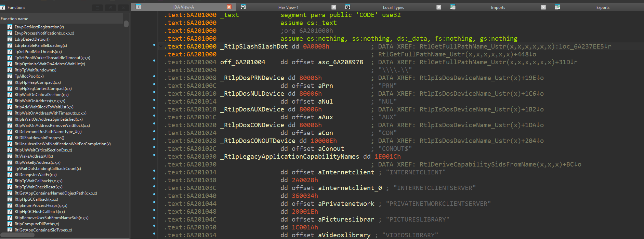644x239 pixels.
Task: Click function icon beside RtlpEnumProcessHeaps(x,x)
Action: click(10, 205)
